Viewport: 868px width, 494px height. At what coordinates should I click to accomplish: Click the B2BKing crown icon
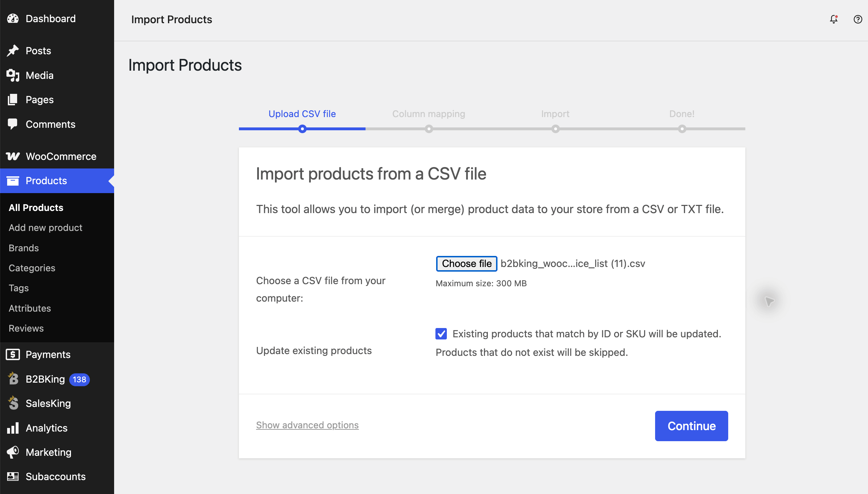(x=13, y=379)
